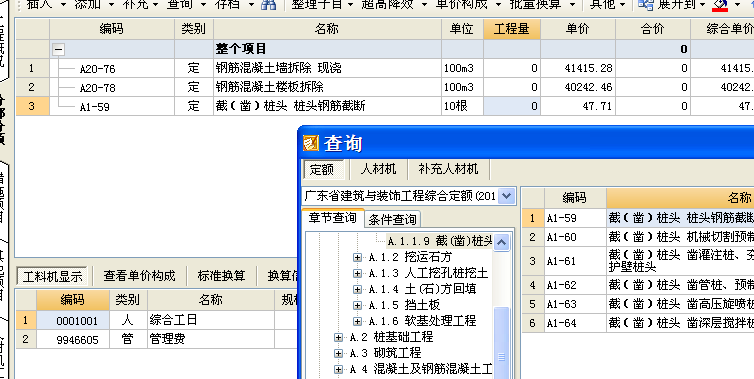Select labor code 0001001 row

tap(73, 320)
